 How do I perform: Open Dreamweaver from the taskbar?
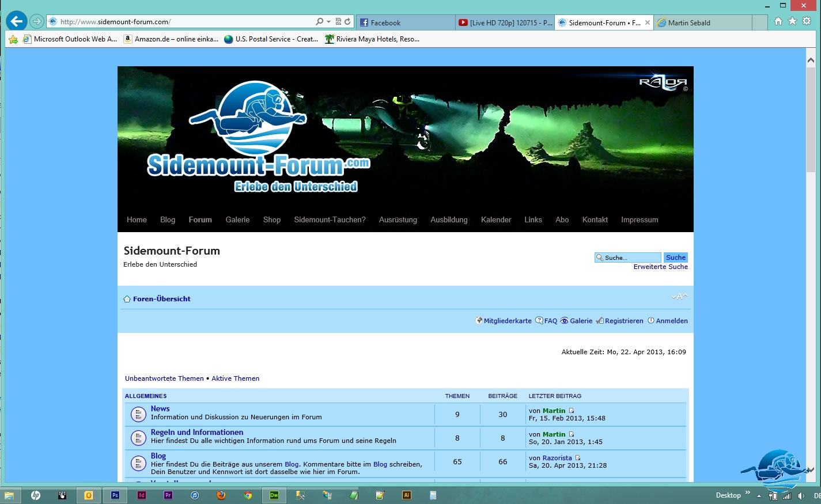[274, 495]
